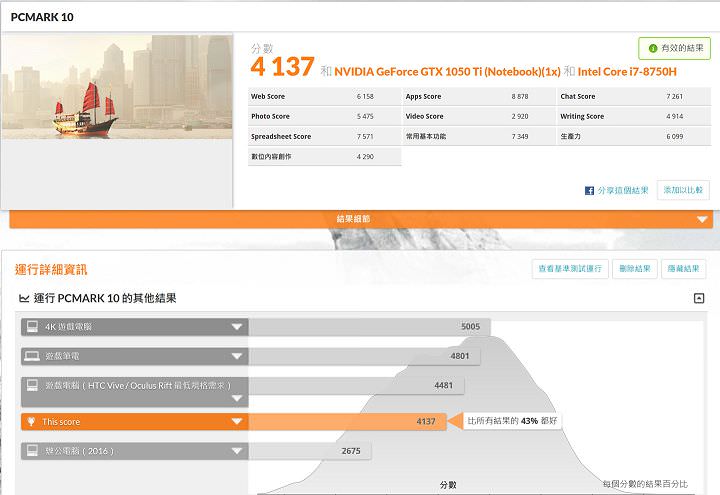720x495 pixels.
Task: Click the 刪除結果 delete result button
Action: [x=634, y=269]
